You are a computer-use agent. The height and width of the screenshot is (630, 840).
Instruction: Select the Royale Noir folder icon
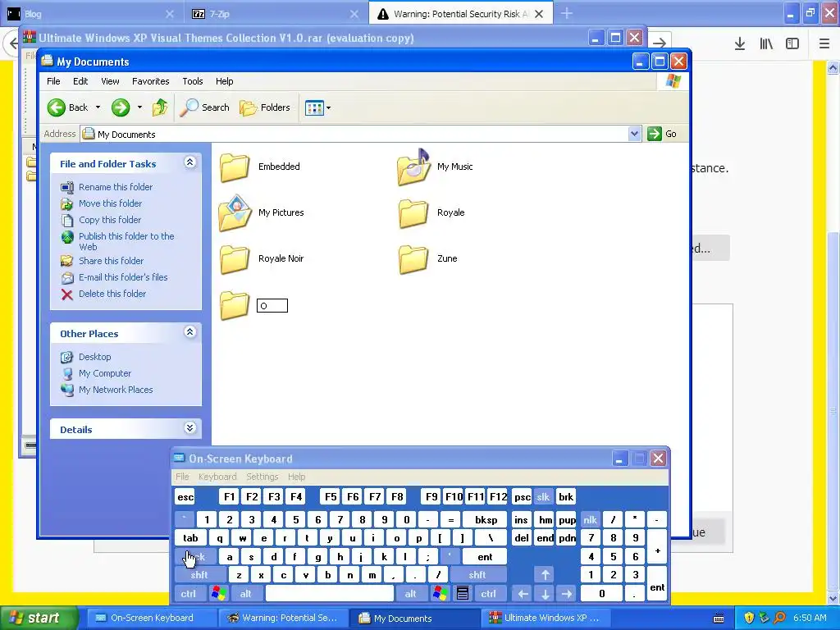coord(235,259)
